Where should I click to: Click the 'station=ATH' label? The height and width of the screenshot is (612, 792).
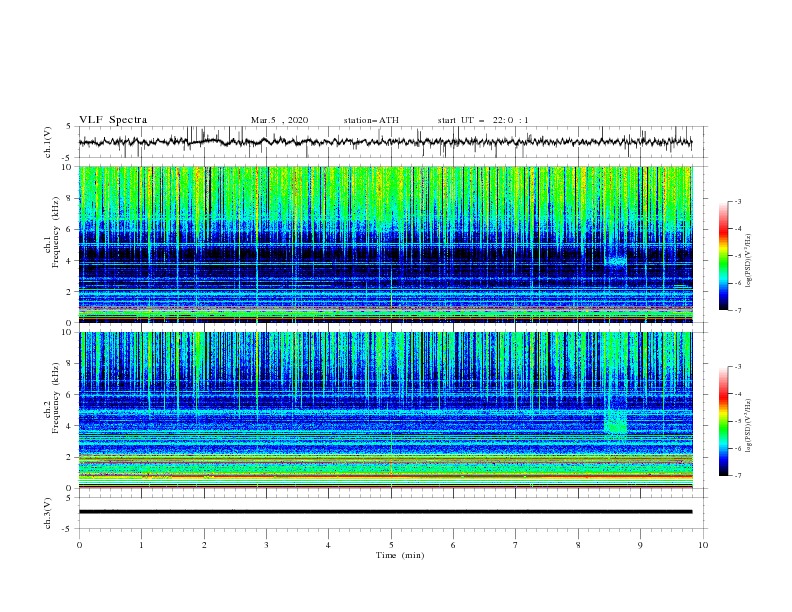[371, 120]
